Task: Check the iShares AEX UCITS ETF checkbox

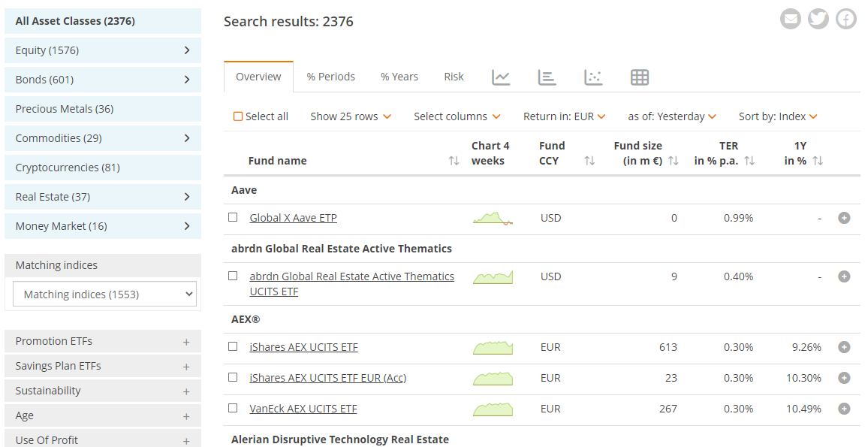Action: (233, 346)
